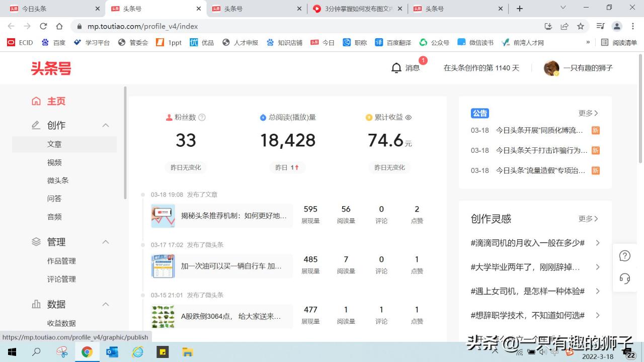Viewport: 644px width, 362px height.
Task: Open announcement 今日头条开展"同质化博流
Action: 539,130
